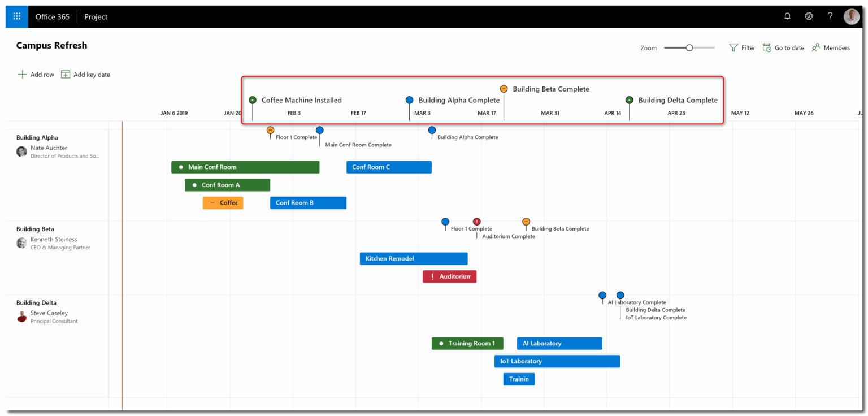Viewport: 868px width, 416px height.
Task: Open the help menu
Action: [830, 16]
